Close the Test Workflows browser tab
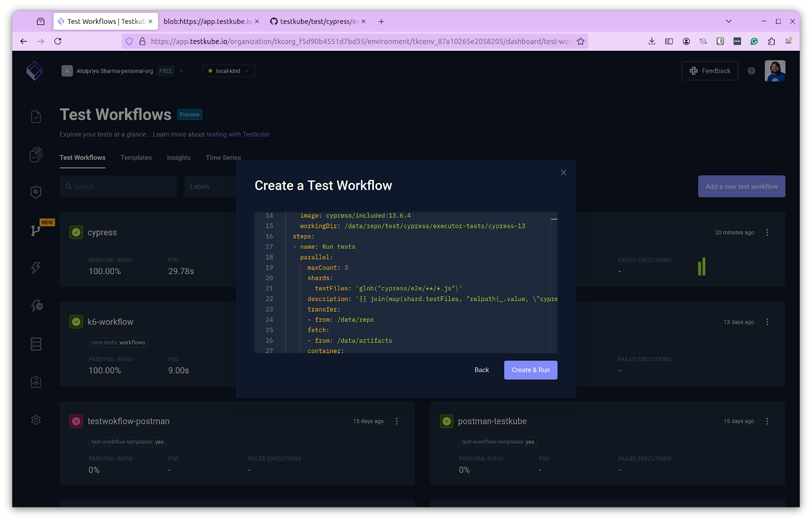812x521 pixels. [x=150, y=21]
